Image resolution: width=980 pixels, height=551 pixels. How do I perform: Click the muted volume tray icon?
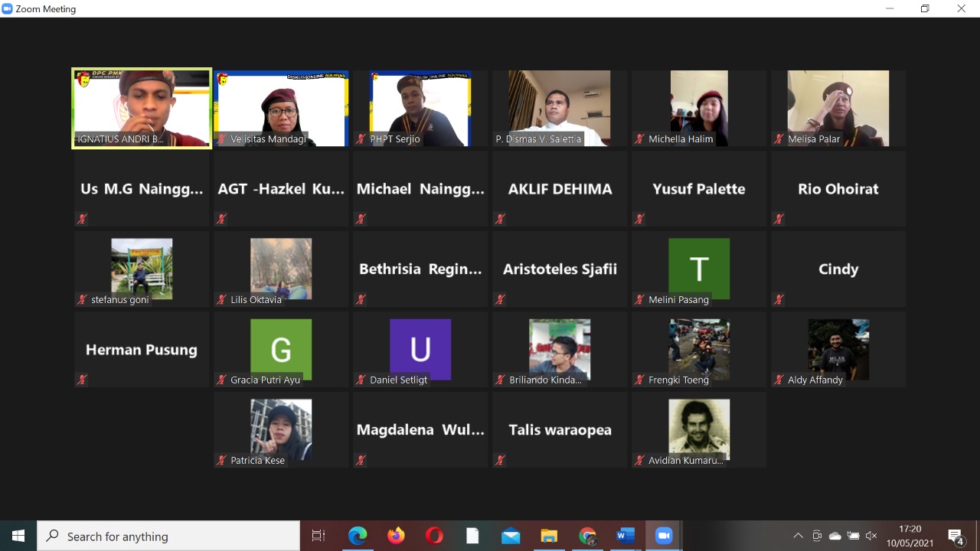pyautogui.click(x=871, y=536)
